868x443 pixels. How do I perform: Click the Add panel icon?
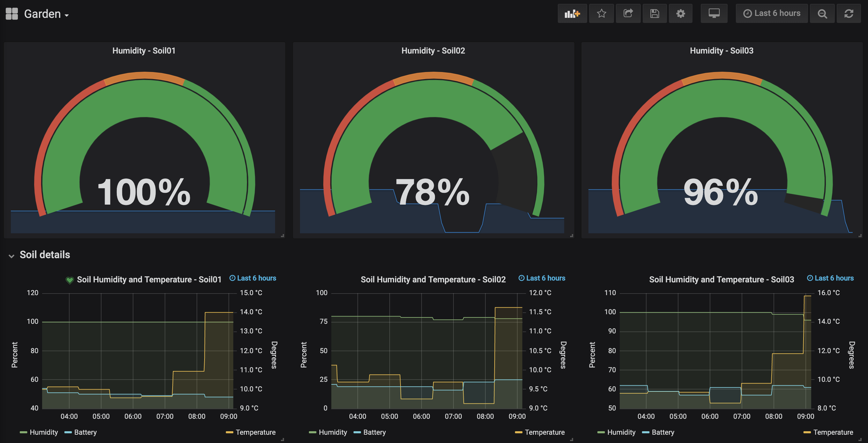tap(572, 13)
